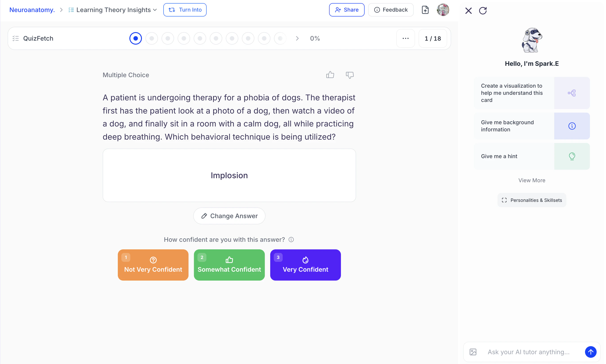Open the three-dots more options menu
Image resolution: width=606 pixels, height=364 pixels.
pos(405,39)
